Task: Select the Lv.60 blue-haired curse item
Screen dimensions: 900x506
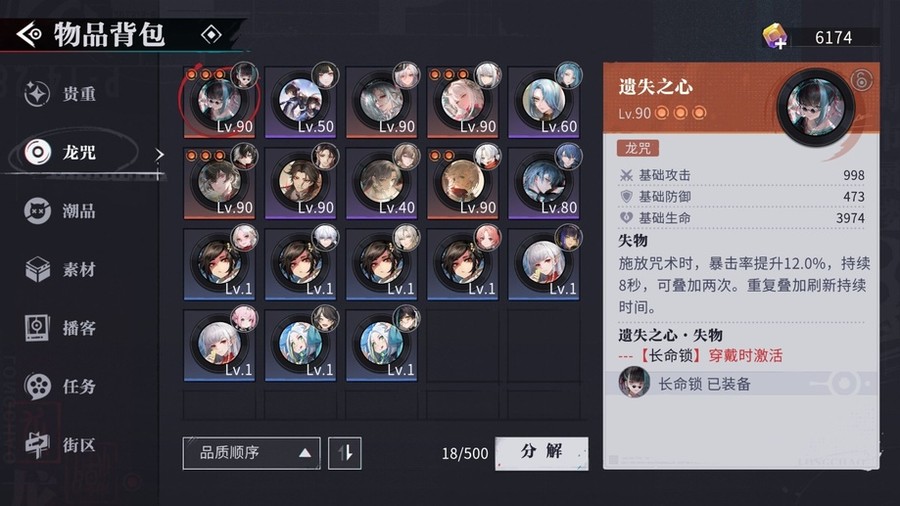Action: 544,100
